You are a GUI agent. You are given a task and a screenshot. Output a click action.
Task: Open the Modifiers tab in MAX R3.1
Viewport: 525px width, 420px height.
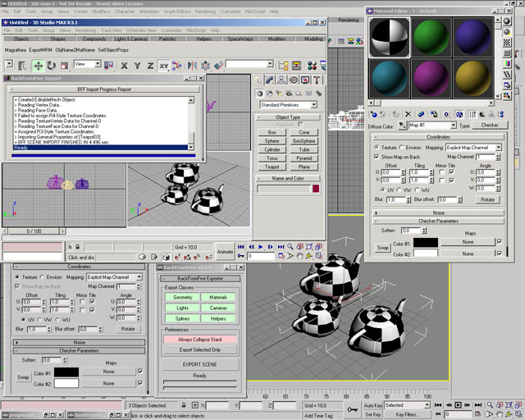pos(277,39)
